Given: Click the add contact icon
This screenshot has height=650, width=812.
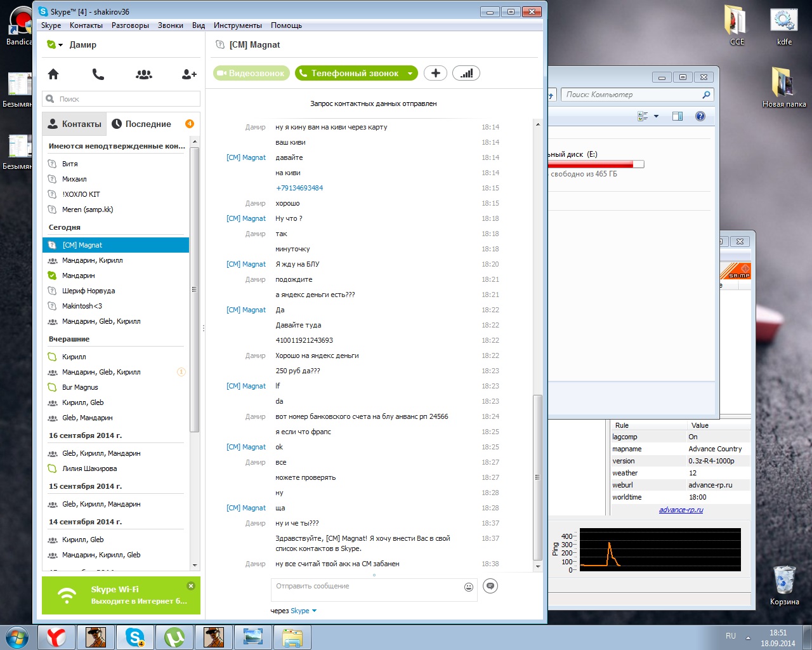Looking at the screenshot, I should click(x=189, y=74).
